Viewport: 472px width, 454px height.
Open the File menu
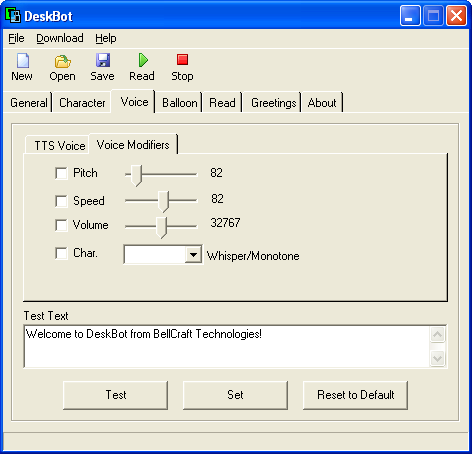pyautogui.click(x=16, y=38)
